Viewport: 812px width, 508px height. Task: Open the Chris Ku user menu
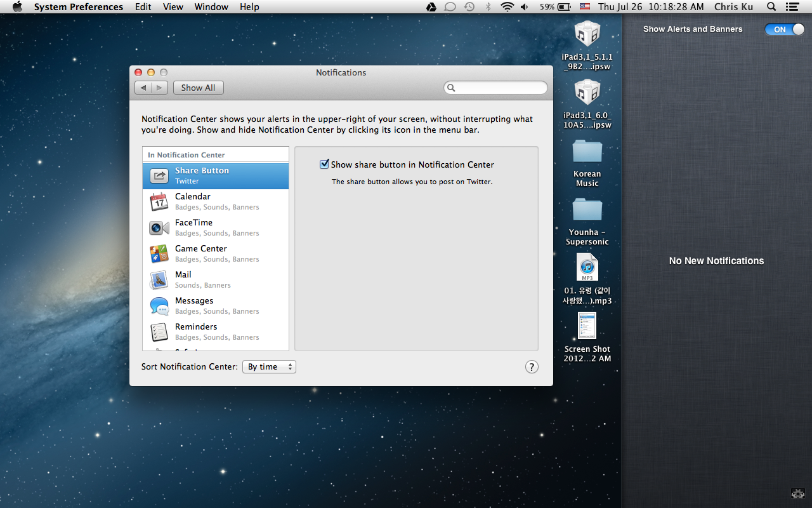click(x=734, y=7)
